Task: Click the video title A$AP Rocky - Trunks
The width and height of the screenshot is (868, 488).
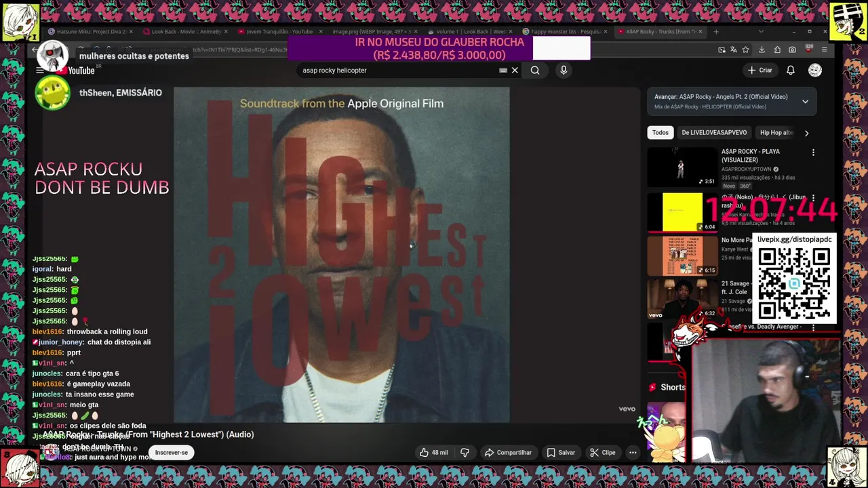Action: 149,434
